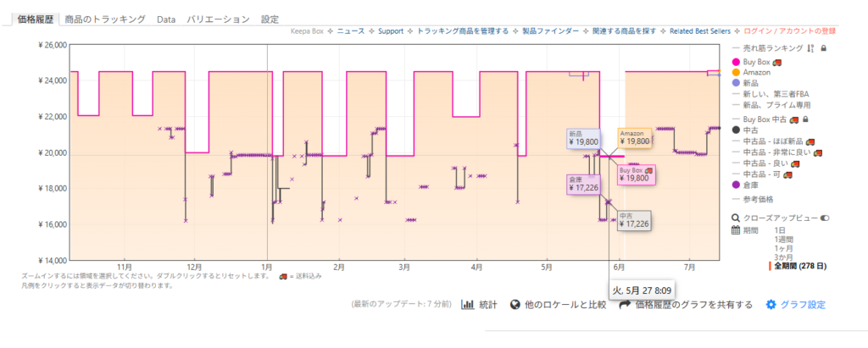This screenshot has height=348, width=868.
Task: Toggle the Amazon price series in legend
Action: pyautogui.click(x=756, y=73)
